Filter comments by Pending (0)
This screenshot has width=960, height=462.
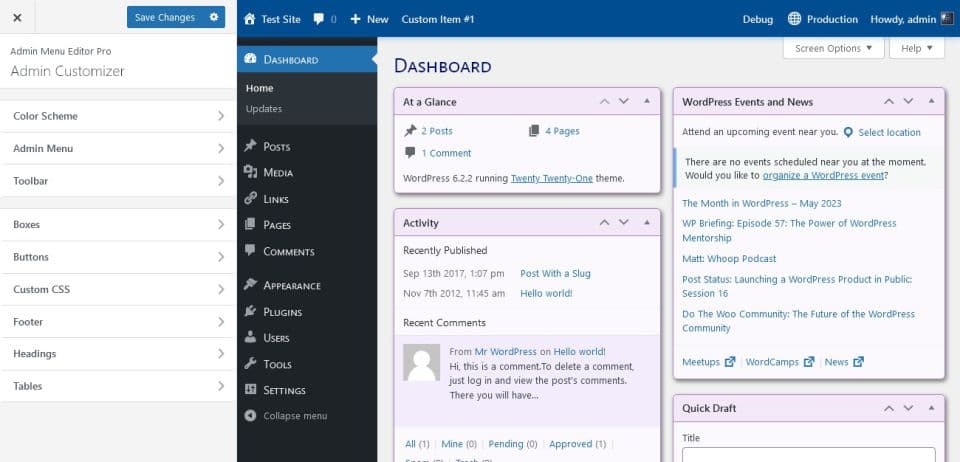pyautogui.click(x=513, y=444)
